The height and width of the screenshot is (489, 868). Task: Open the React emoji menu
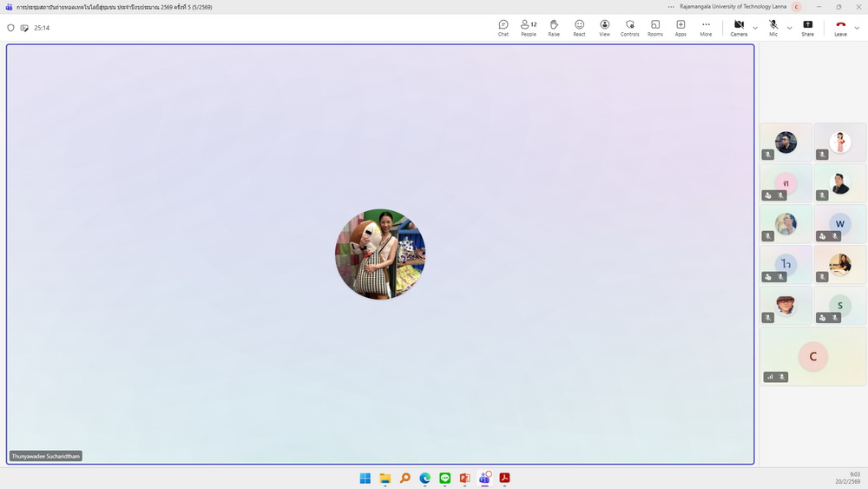coord(579,27)
